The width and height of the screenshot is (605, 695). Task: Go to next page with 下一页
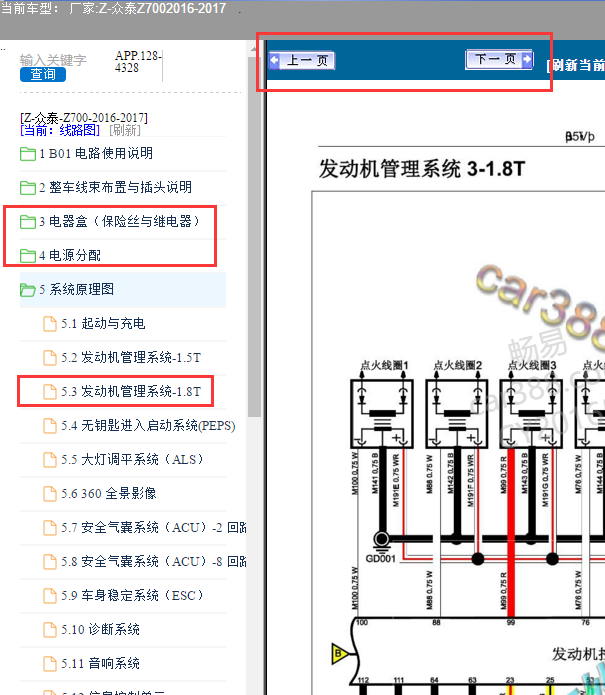499,59
